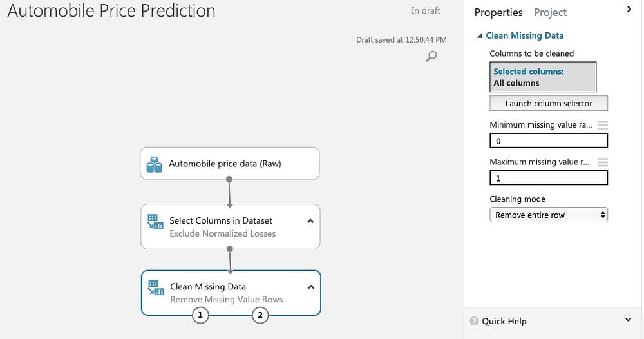Click output port 1 of Clean Missing Data
This screenshot has height=339, width=644.
point(200,315)
